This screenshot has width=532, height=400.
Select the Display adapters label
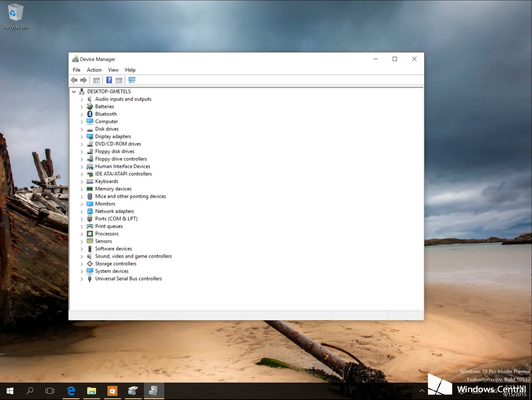(113, 136)
